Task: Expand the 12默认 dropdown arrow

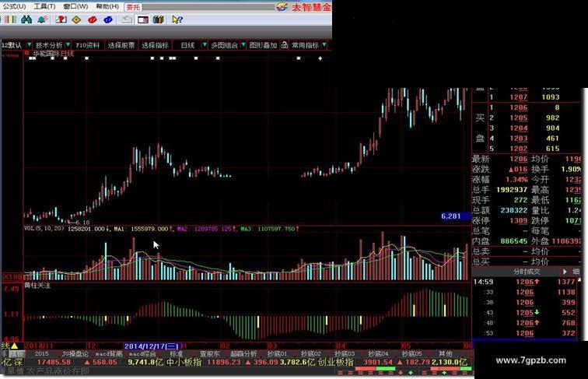Action: [29, 45]
